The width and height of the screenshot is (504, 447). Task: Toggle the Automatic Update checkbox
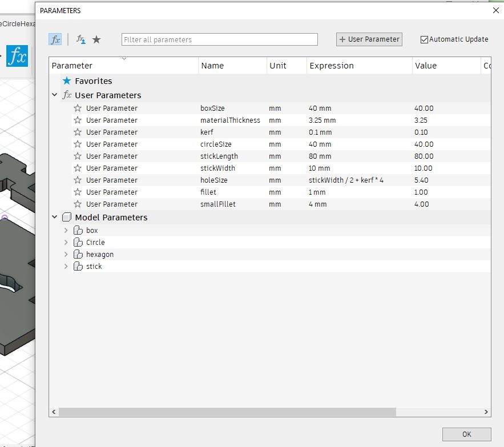coord(424,39)
